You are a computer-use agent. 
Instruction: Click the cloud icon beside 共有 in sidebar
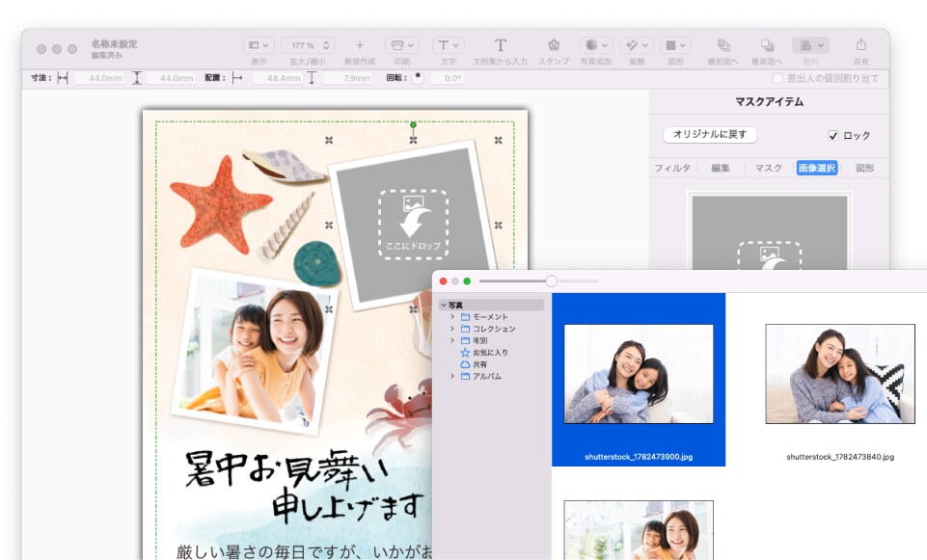click(x=465, y=364)
